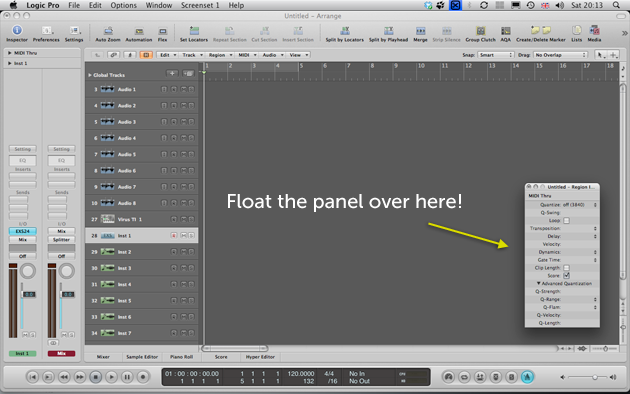Click the Play button in the transport

click(x=111, y=377)
